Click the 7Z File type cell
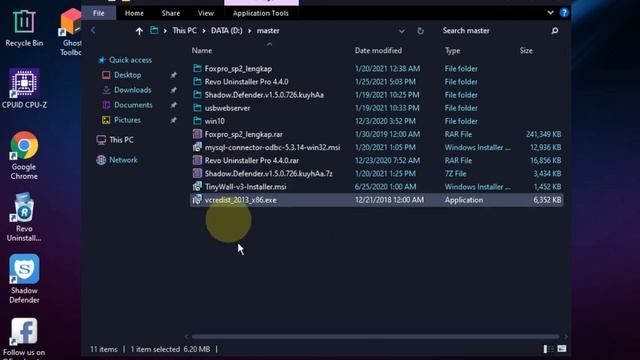 tap(455, 173)
